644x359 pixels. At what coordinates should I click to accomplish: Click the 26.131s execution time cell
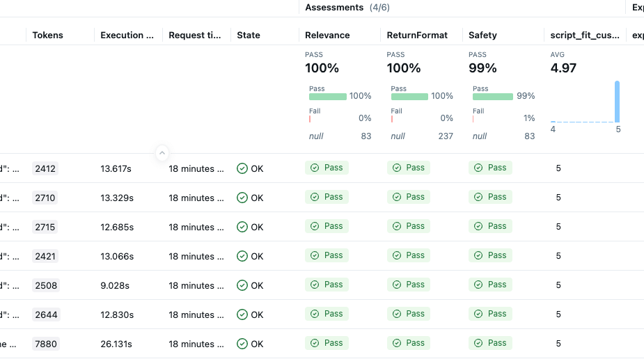click(117, 344)
